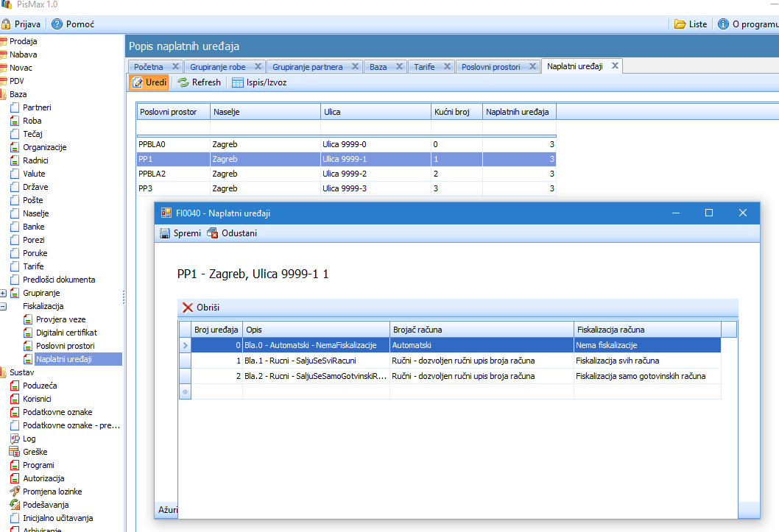Click the Poslovni prostor filter cell
Image resolution: width=779 pixels, height=532 pixels.
[x=173, y=127]
